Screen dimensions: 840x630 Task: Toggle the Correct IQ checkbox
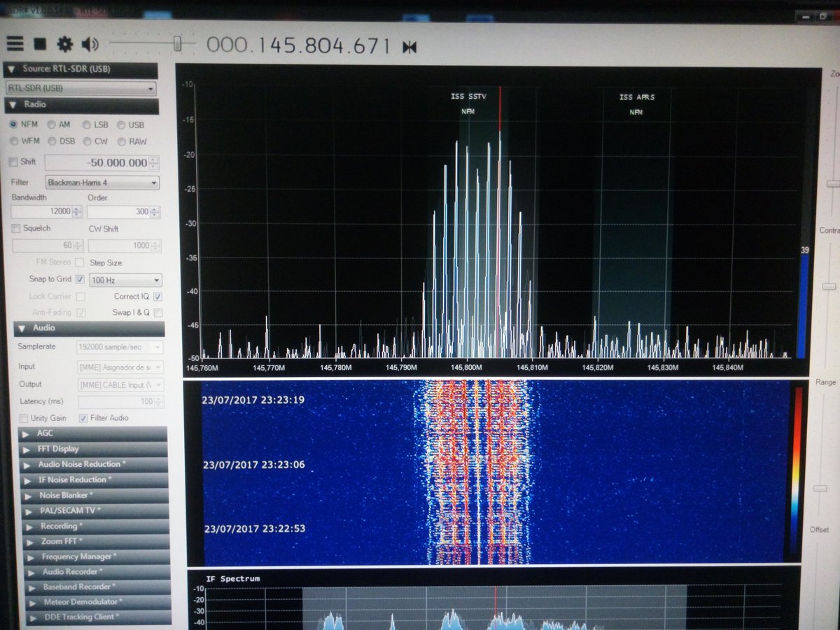click(x=158, y=296)
